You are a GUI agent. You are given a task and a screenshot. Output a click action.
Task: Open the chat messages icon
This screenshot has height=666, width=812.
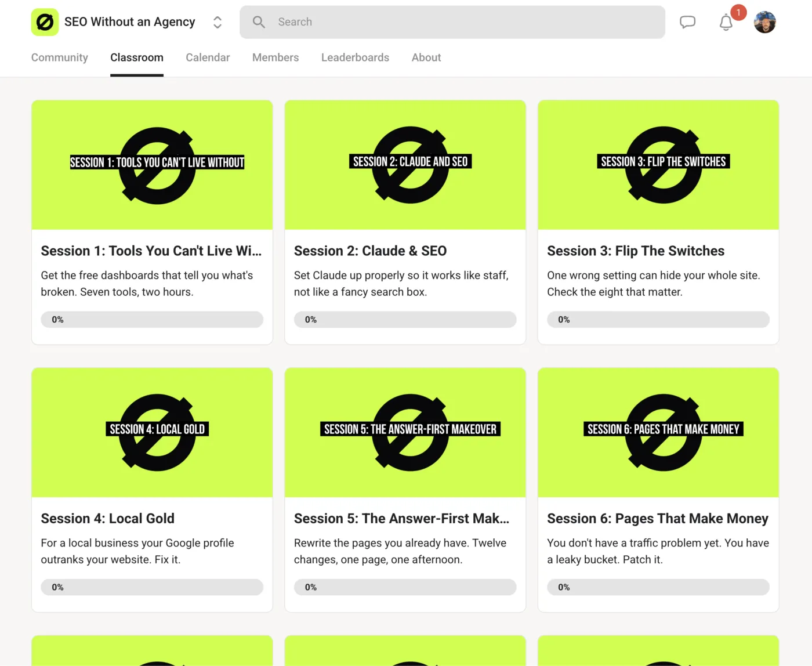687,22
